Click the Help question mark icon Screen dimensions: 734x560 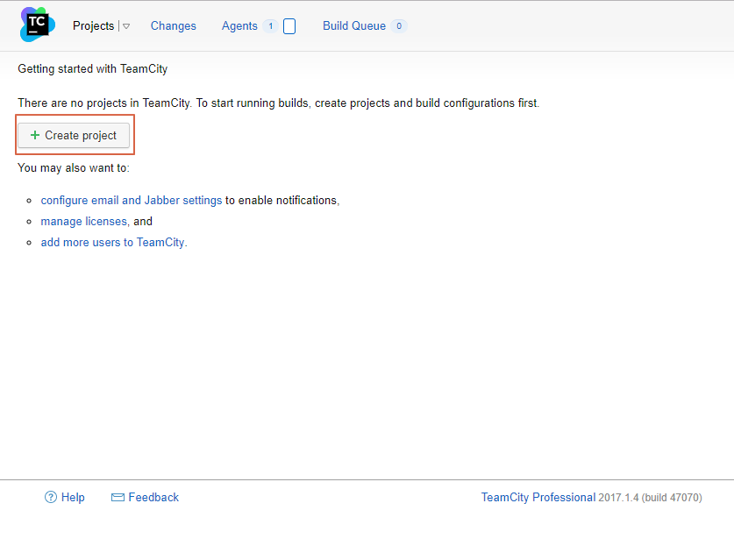pos(51,497)
